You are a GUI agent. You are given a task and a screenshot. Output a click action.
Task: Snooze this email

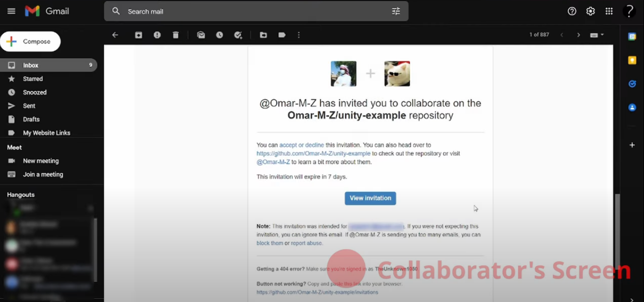click(220, 35)
